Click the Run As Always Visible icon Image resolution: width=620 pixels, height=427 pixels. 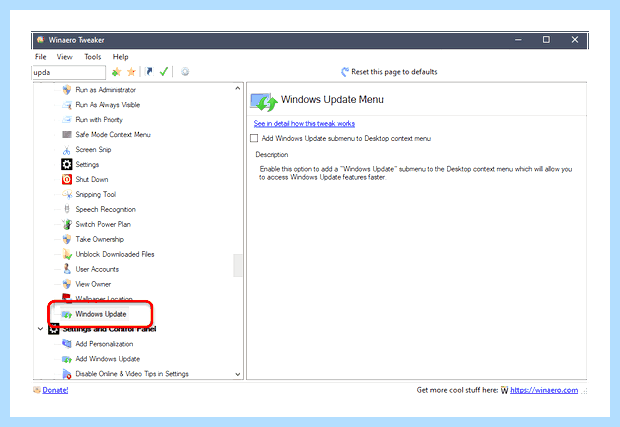[x=67, y=105]
